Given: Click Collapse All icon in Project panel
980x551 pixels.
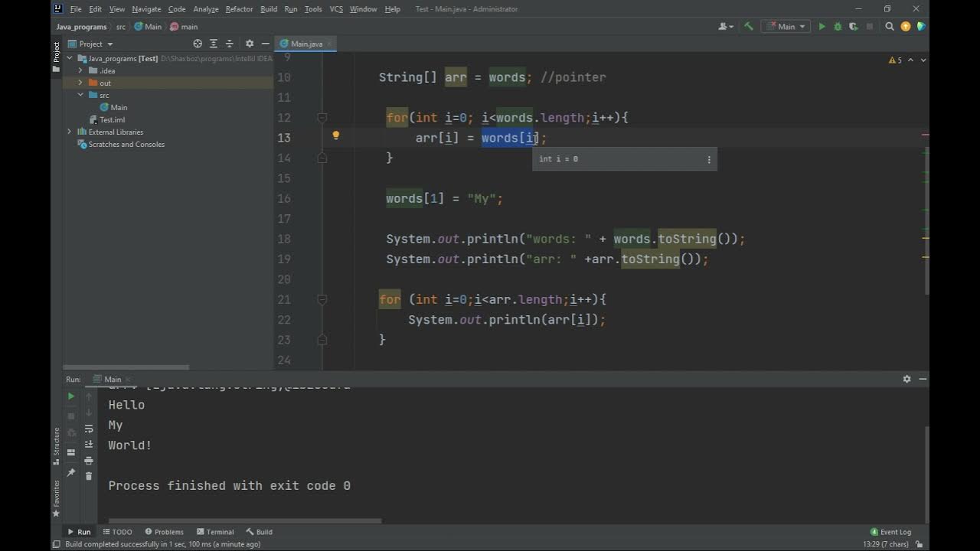Looking at the screenshot, I should [x=229, y=44].
